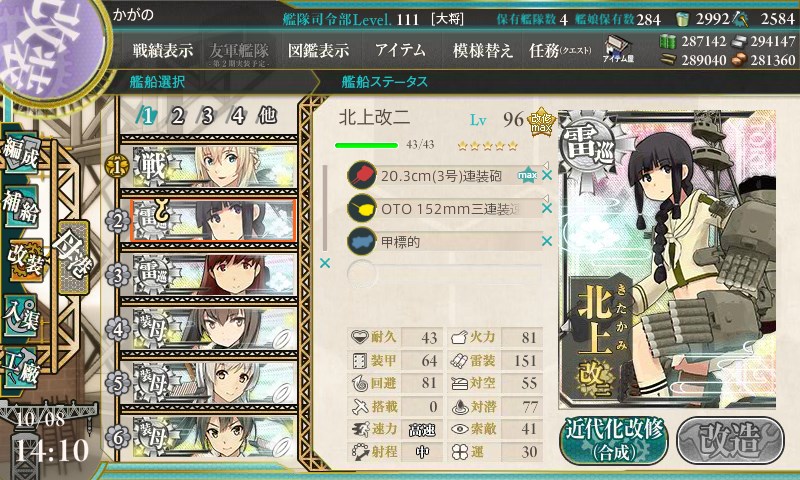Click the empty fourth equipment slot
Screen dimensions: 800x480
click(443, 274)
